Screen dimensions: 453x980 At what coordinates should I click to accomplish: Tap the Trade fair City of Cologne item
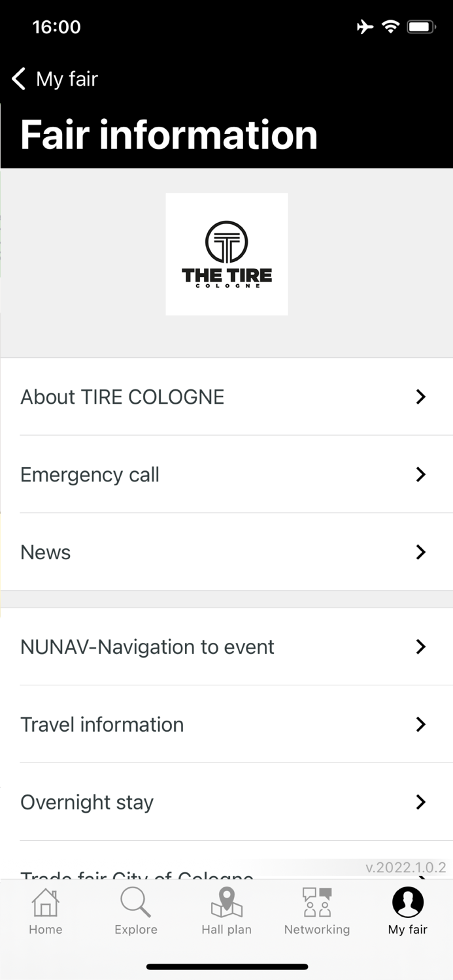tap(196, 875)
